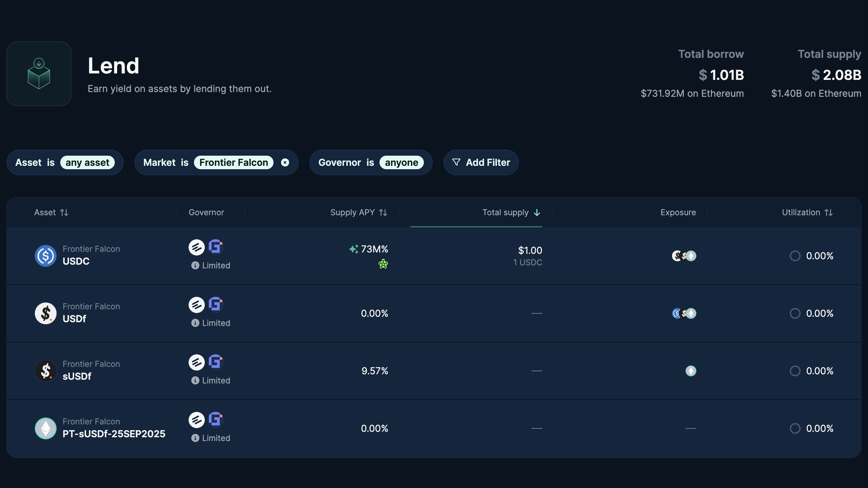
Task: Click the G governor icon in sUSDf row
Action: (216, 362)
